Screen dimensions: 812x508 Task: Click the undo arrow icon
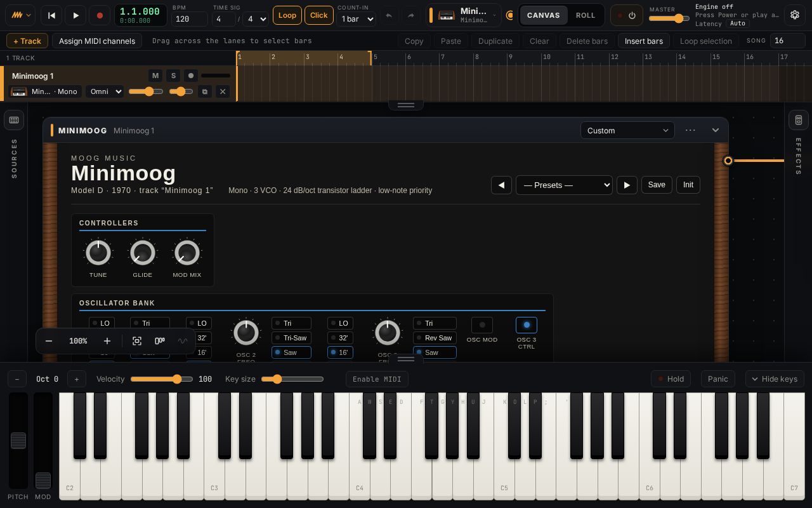(389, 15)
